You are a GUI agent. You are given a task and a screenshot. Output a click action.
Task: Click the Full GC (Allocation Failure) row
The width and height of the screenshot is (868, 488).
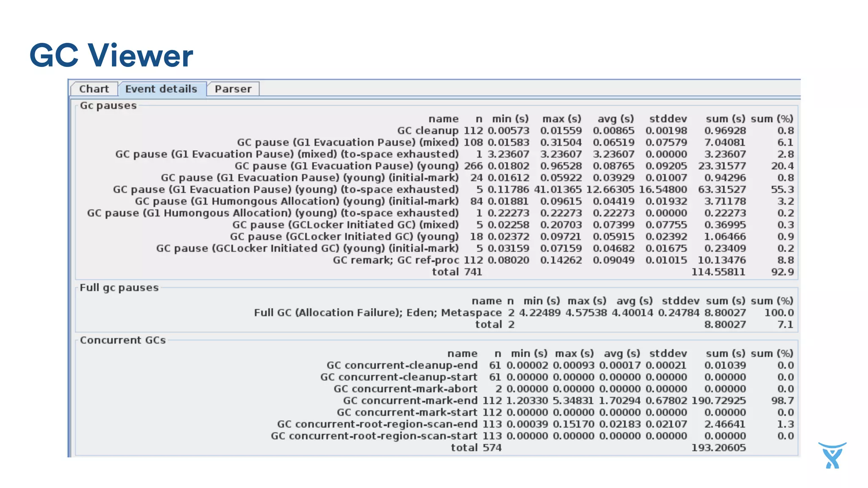378,313
